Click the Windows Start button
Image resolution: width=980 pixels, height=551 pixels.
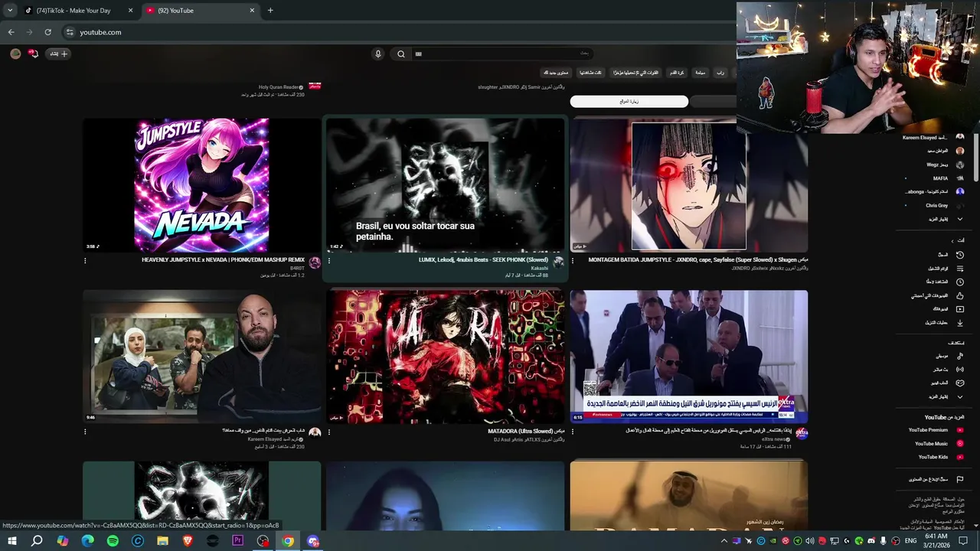pyautogui.click(x=11, y=541)
